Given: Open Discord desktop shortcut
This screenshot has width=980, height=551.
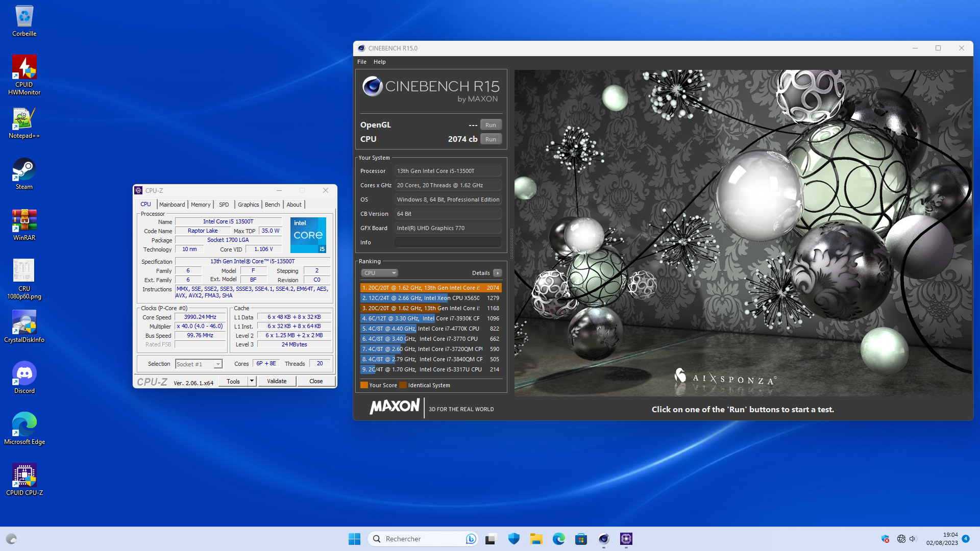Looking at the screenshot, I should click(24, 379).
